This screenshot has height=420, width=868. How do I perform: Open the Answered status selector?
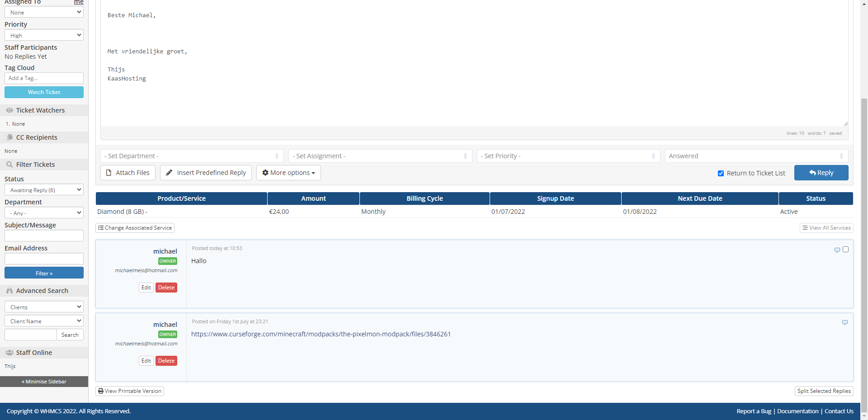(x=756, y=156)
